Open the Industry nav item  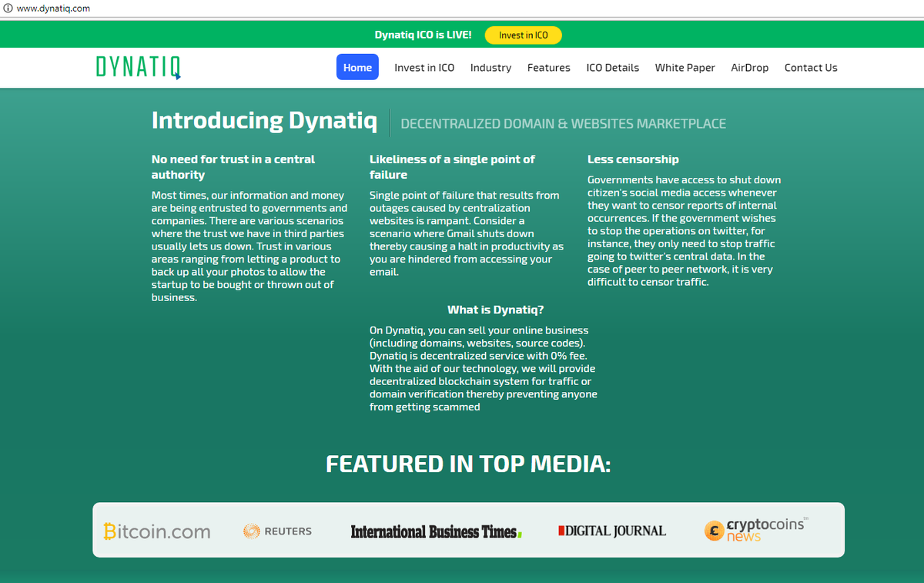pyautogui.click(x=490, y=68)
